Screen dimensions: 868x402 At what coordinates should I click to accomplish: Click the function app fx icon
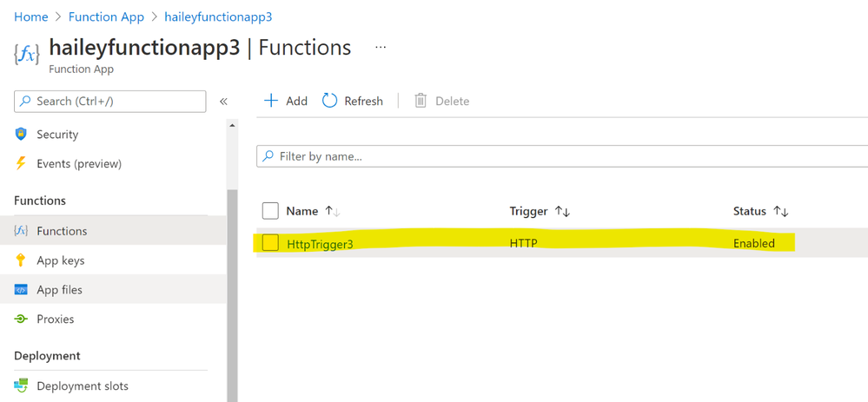27,54
